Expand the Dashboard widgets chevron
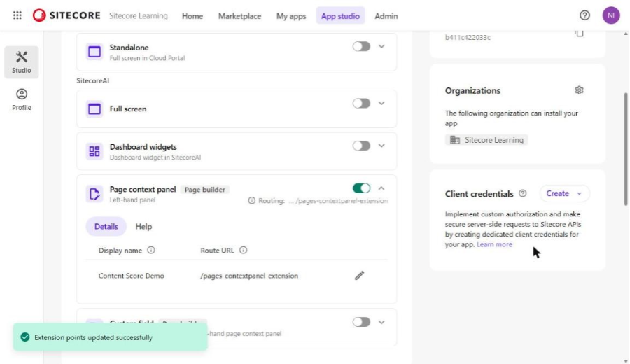The height and width of the screenshot is (364, 630). click(381, 146)
